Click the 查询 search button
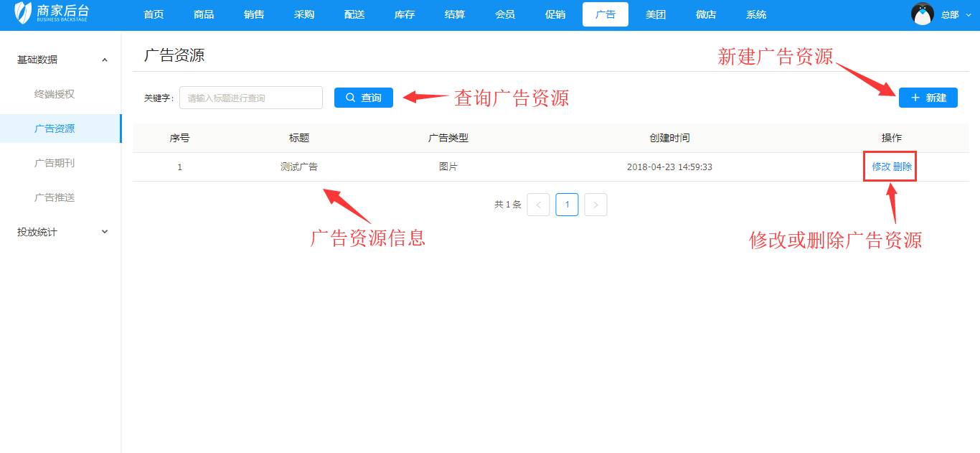The width and height of the screenshot is (980, 453). pos(364,98)
